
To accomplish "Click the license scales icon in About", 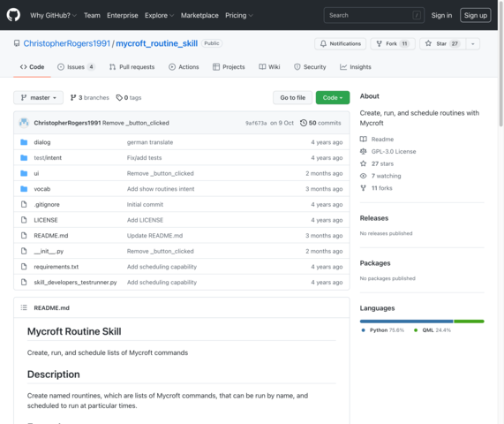I will 363,151.
